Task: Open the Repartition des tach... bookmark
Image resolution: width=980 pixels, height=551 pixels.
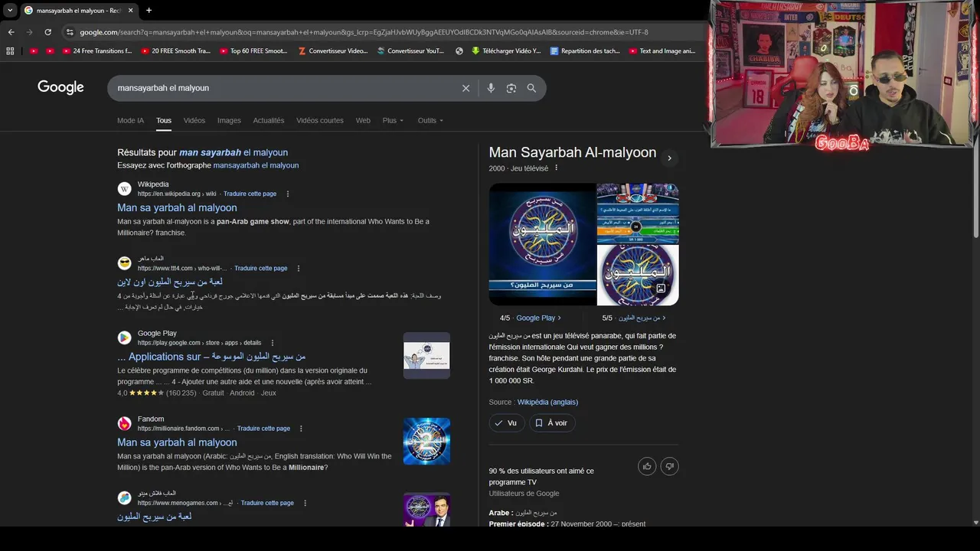Action: coord(584,51)
